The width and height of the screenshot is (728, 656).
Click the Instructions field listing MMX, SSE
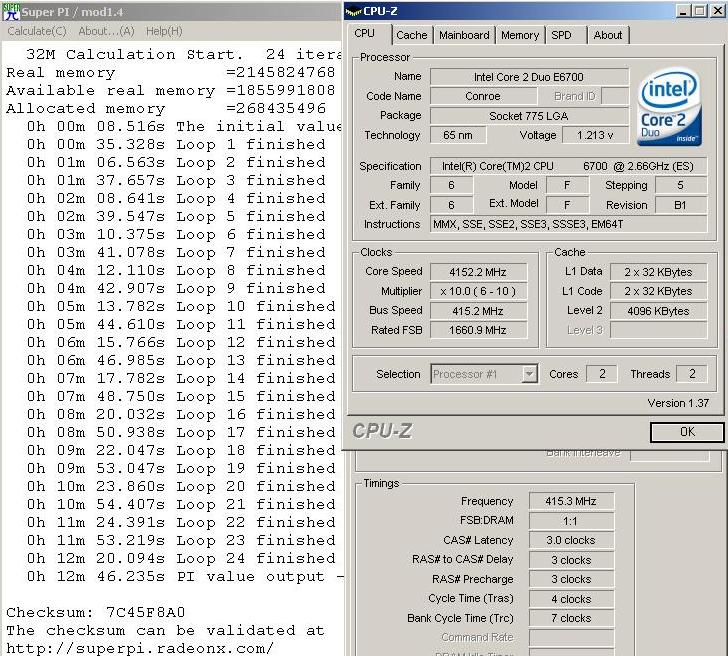click(x=568, y=224)
